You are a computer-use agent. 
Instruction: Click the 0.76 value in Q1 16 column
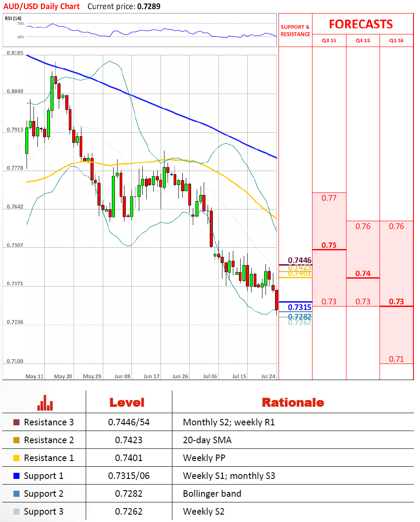tap(396, 226)
